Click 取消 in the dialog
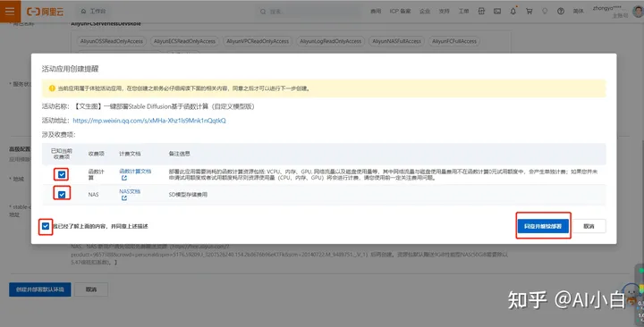This screenshot has height=327, width=644. [589, 226]
